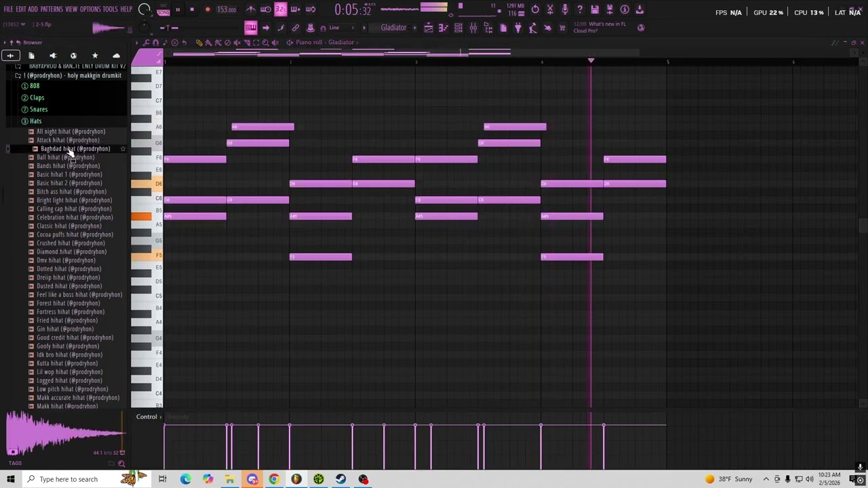This screenshot has width=868, height=488.
Task: Open the Mixer window from toolbar
Action: pyautogui.click(x=473, y=28)
